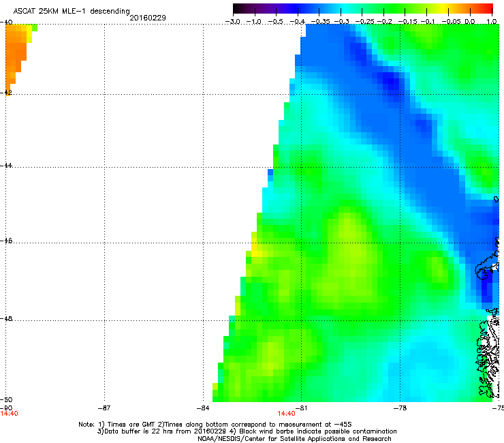Click the -48 latitude axis label
Image resolution: width=504 pixels, height=443 pixels.
(6, 318)
